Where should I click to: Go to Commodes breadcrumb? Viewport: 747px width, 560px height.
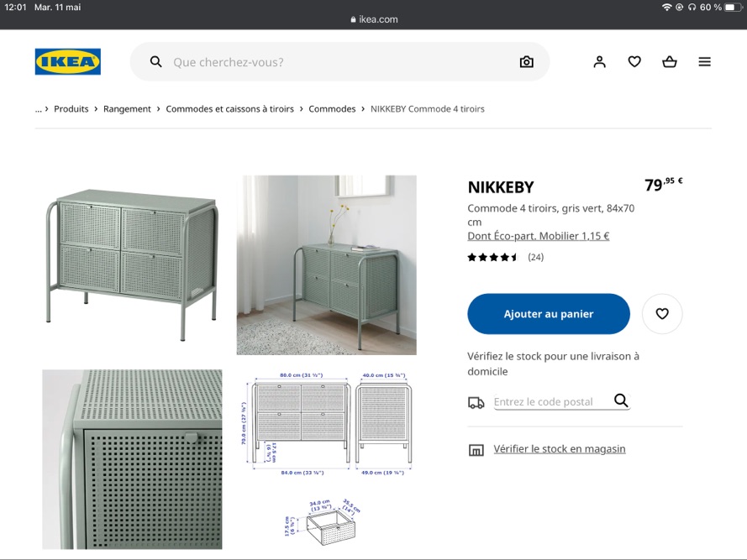point(332,109)
